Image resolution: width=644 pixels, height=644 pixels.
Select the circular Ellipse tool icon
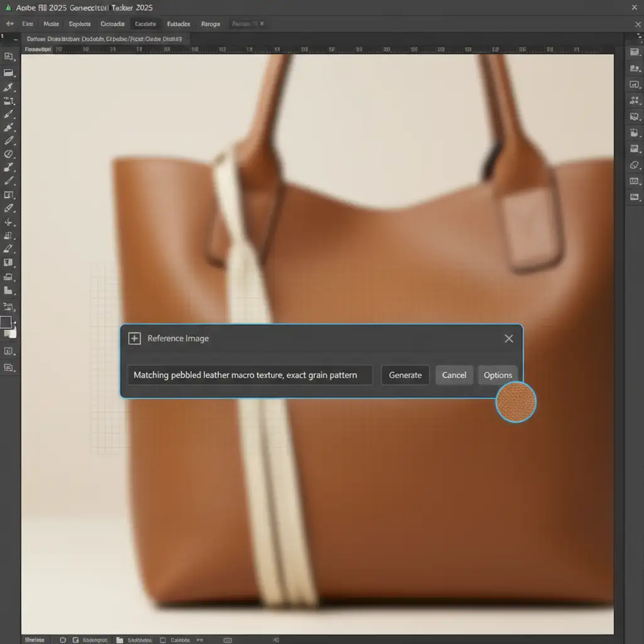point(9,154)
